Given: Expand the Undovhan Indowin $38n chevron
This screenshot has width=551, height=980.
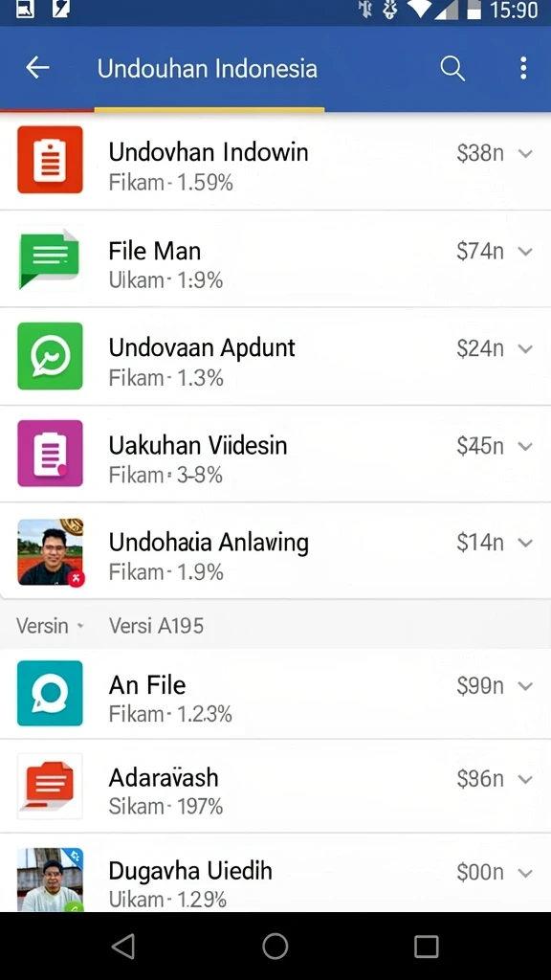Looking at the screenshot, I should pos(525,153).
